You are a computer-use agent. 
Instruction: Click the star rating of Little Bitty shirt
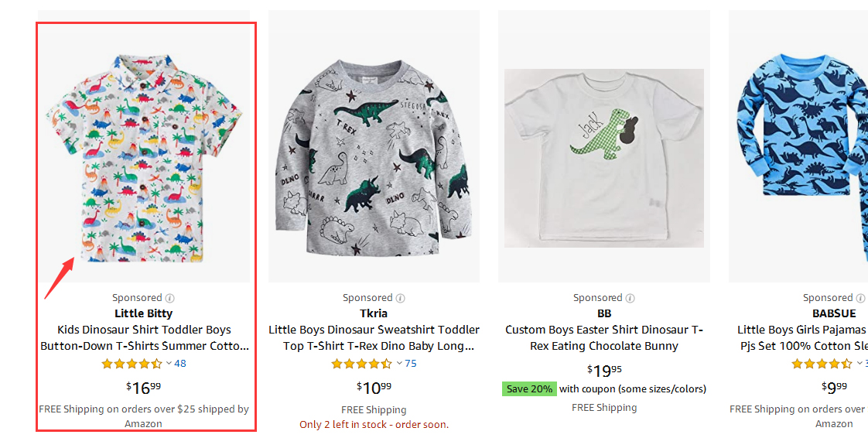click(132, 364)
